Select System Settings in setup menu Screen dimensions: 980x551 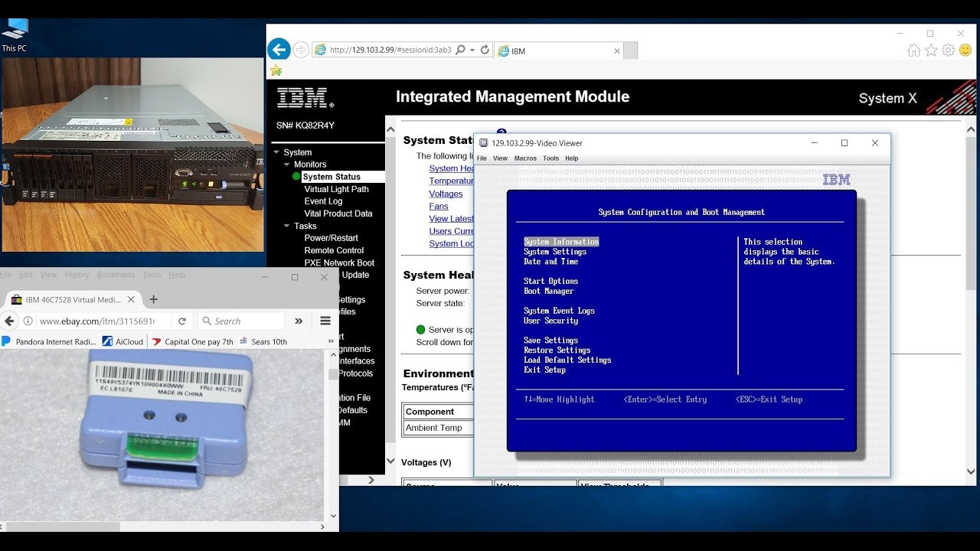[555, 252]
